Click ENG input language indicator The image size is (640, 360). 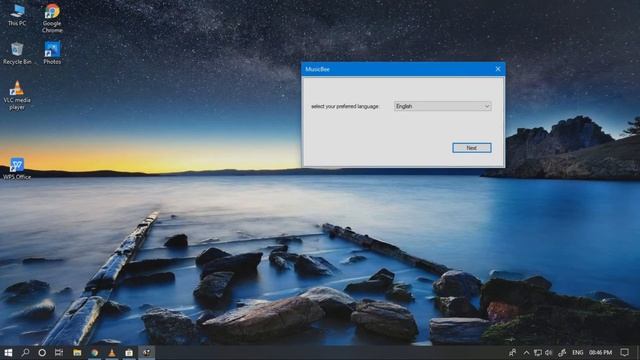[x=578, y=352]
